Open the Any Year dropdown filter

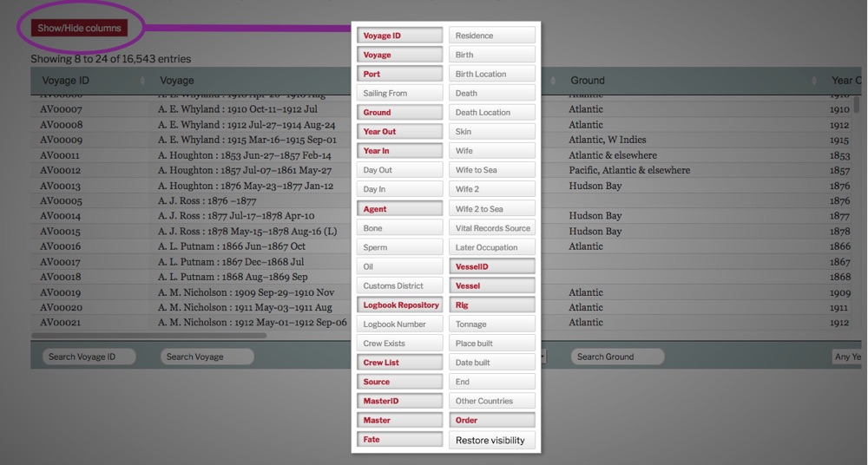(847, 357)
